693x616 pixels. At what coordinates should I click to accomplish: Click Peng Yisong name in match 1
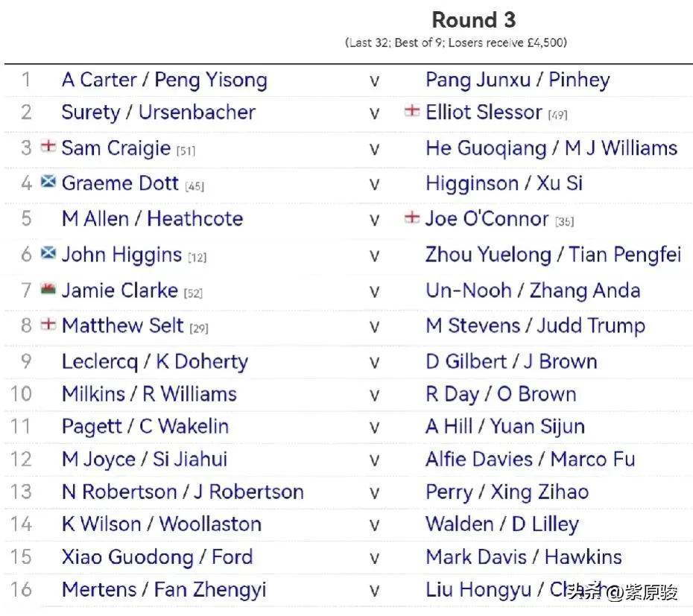click(x=211, y=80)
